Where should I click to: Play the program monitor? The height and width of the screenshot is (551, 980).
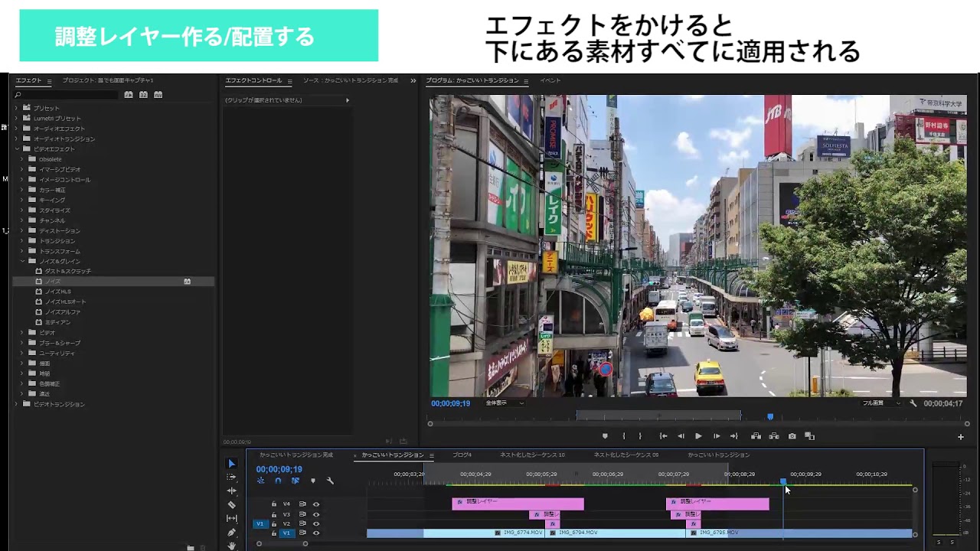point(698,436)
